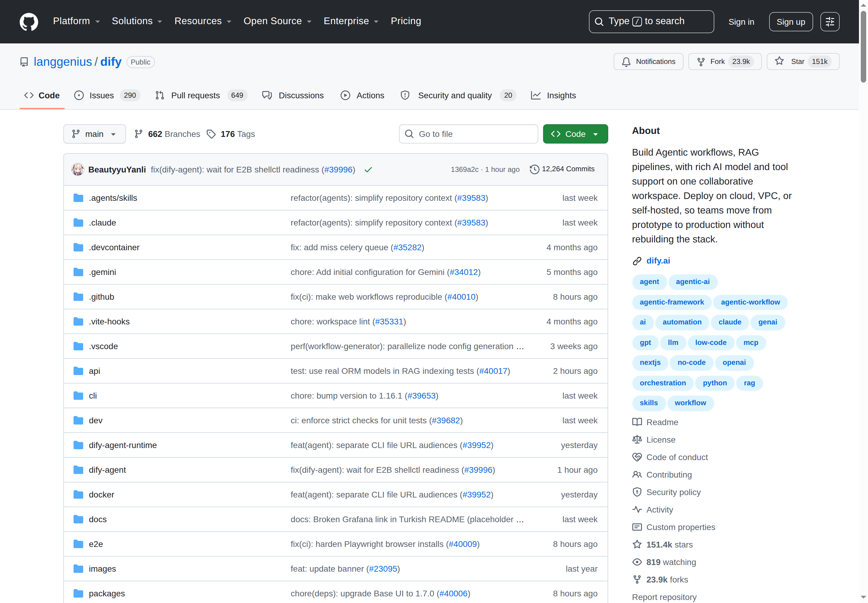
Task: Click the tag icon beside 176 Tags
Action: pos(211,134)
